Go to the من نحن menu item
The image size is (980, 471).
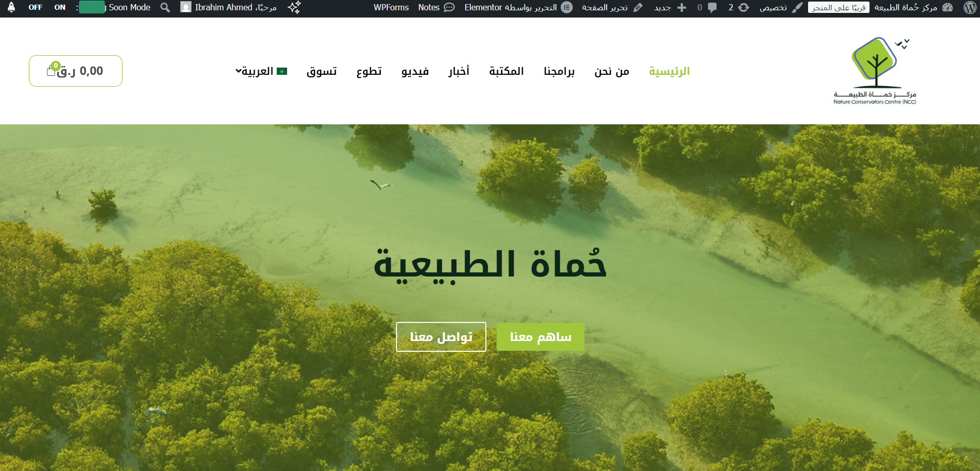click(611, 71)
